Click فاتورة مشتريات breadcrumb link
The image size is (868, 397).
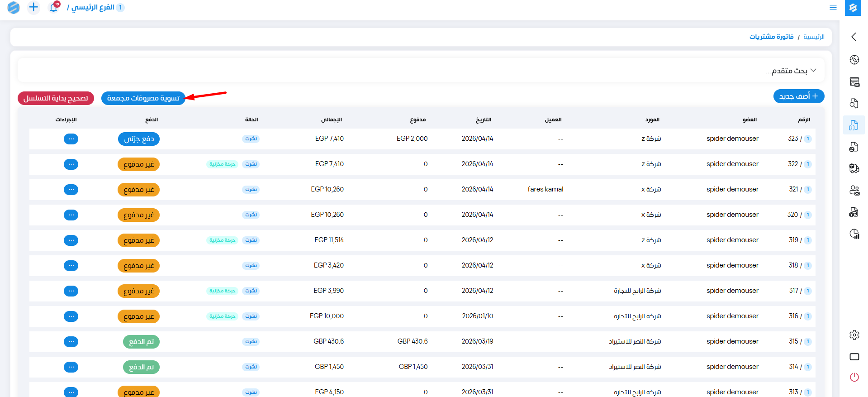coord(771,37)
